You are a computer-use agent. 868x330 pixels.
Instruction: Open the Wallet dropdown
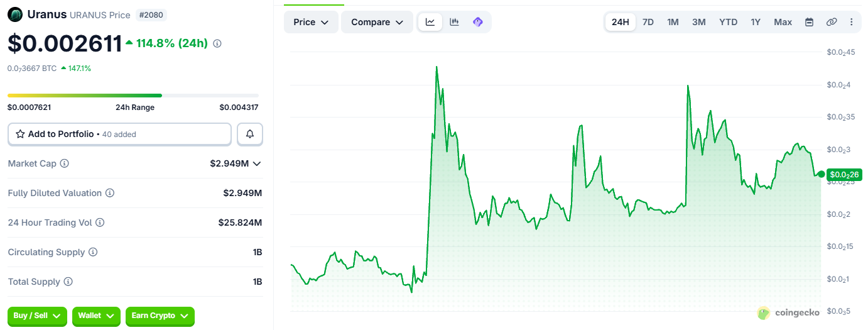point(96,316)
